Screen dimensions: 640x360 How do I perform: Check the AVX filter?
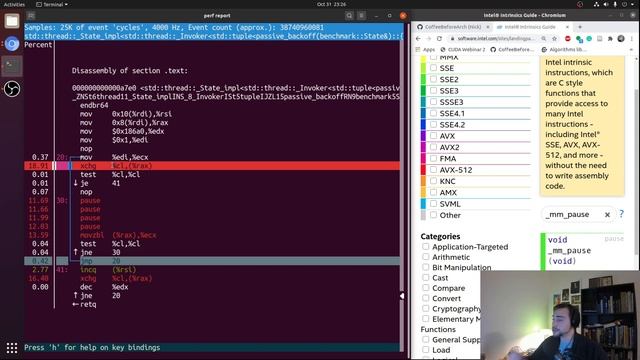coord(433,136)
